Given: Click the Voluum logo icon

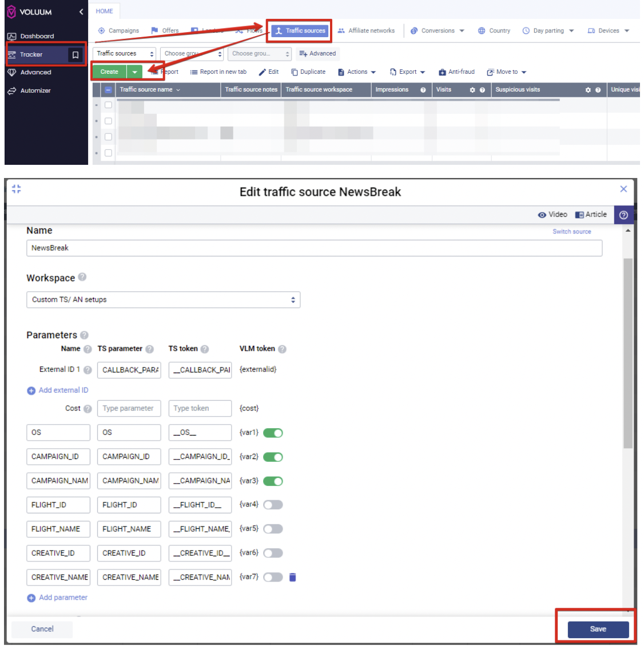Looking at the screenshot, I should pyautogui.click(x=11, y=11).
